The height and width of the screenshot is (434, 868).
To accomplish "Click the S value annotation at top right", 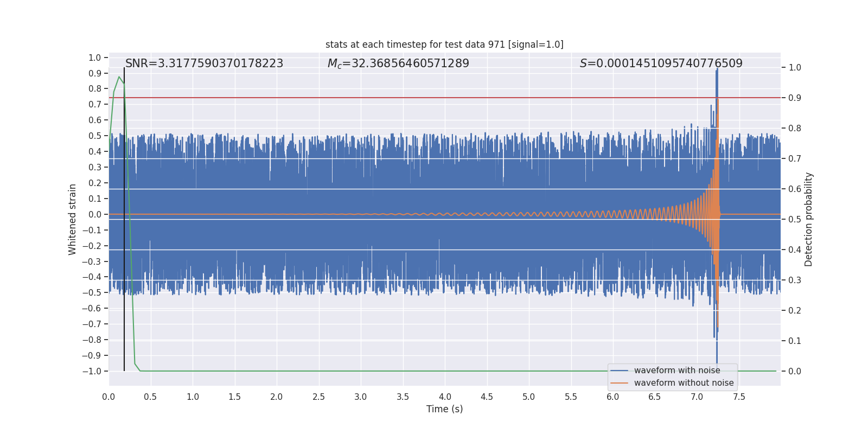I will tap(661, 63).
